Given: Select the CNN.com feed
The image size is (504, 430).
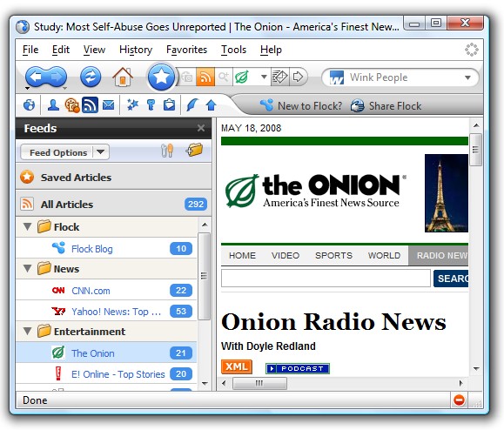Looking at the screenshot, I should click(106, 290).
